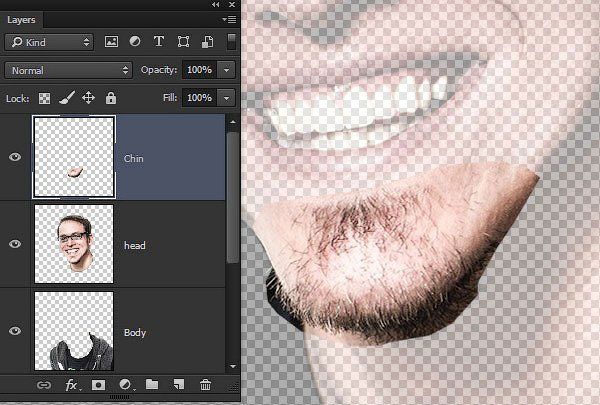
Task: Lock image pixels with brush icon
Action: point(67,98)
